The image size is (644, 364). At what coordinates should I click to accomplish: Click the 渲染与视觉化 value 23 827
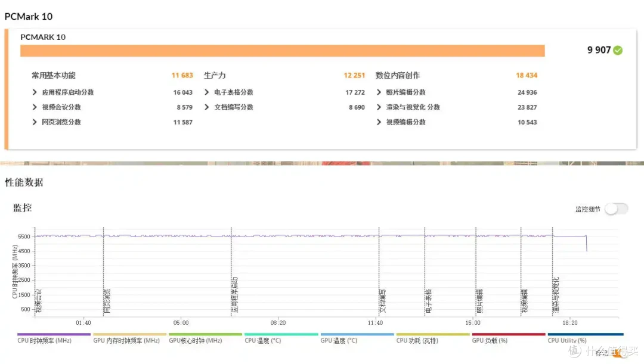[527, 107]
